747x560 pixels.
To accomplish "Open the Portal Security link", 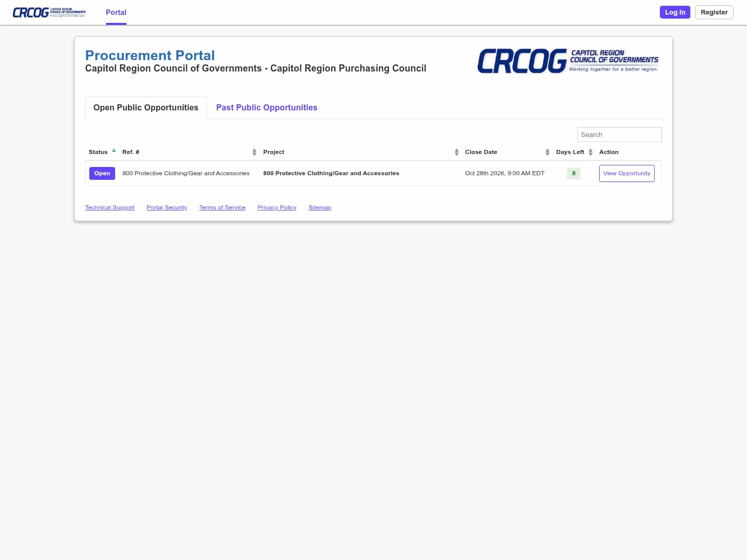I will click(167, 207).
